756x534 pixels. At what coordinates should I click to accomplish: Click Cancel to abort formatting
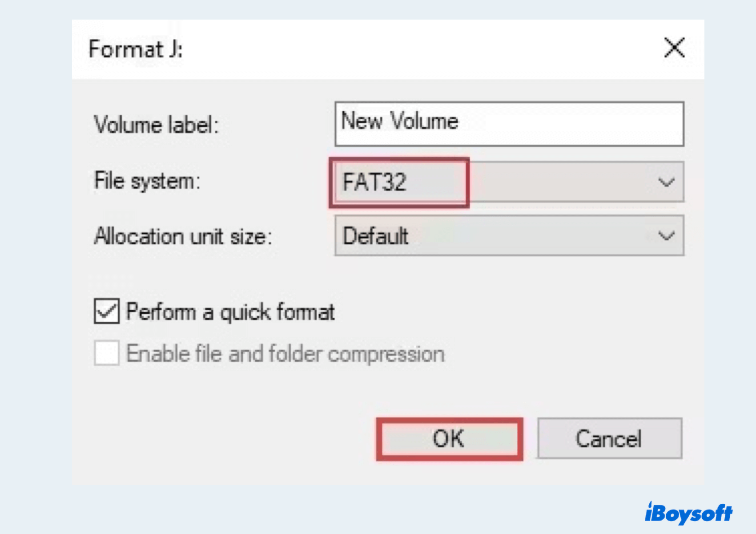(609, 438)
